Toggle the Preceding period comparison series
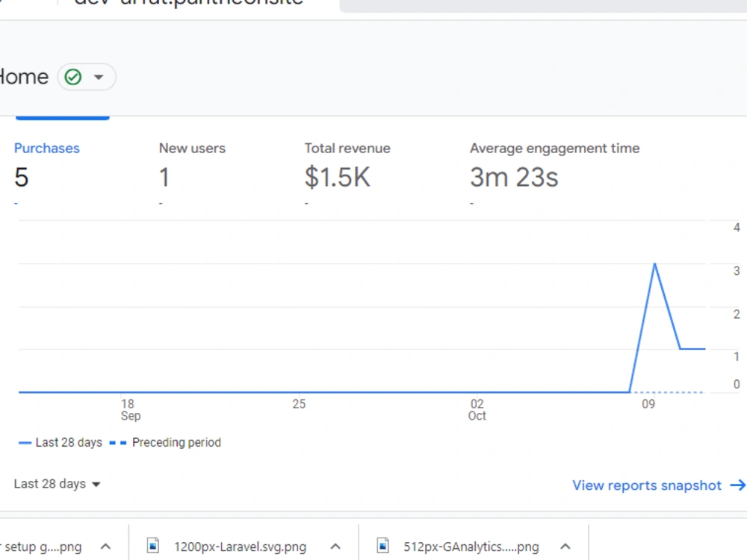 (x=176, y=442)
